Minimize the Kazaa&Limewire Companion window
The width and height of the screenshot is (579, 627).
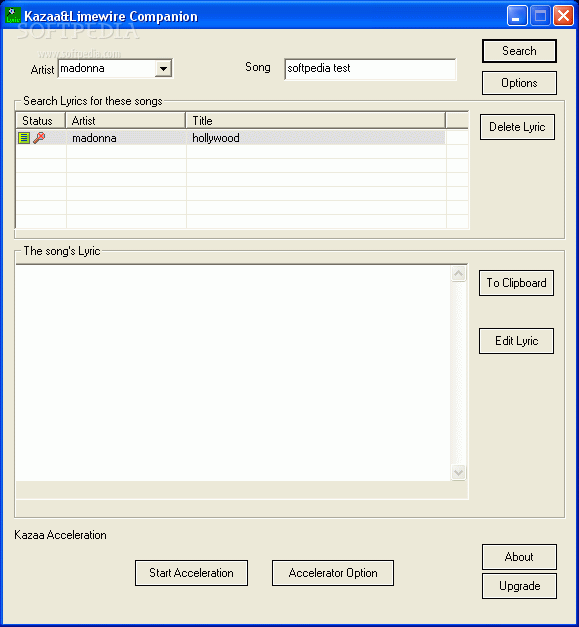click(x=517, y=16)
